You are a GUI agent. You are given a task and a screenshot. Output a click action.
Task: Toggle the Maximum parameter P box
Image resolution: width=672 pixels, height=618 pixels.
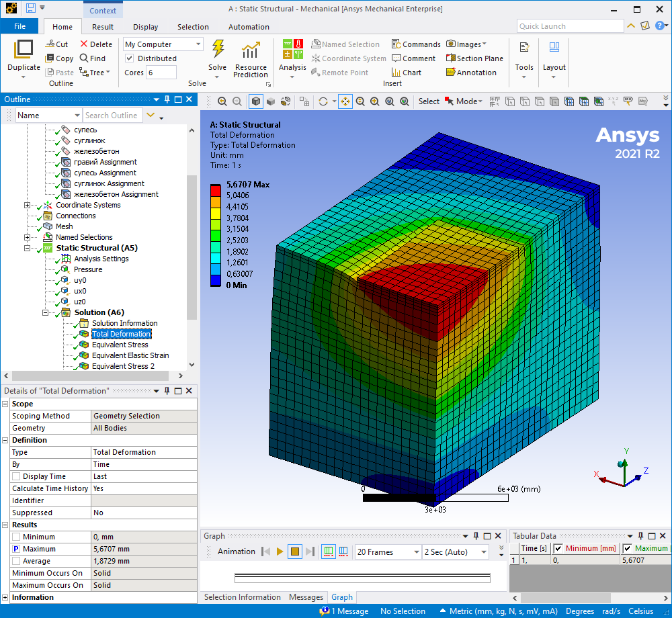tap(16, 549)
